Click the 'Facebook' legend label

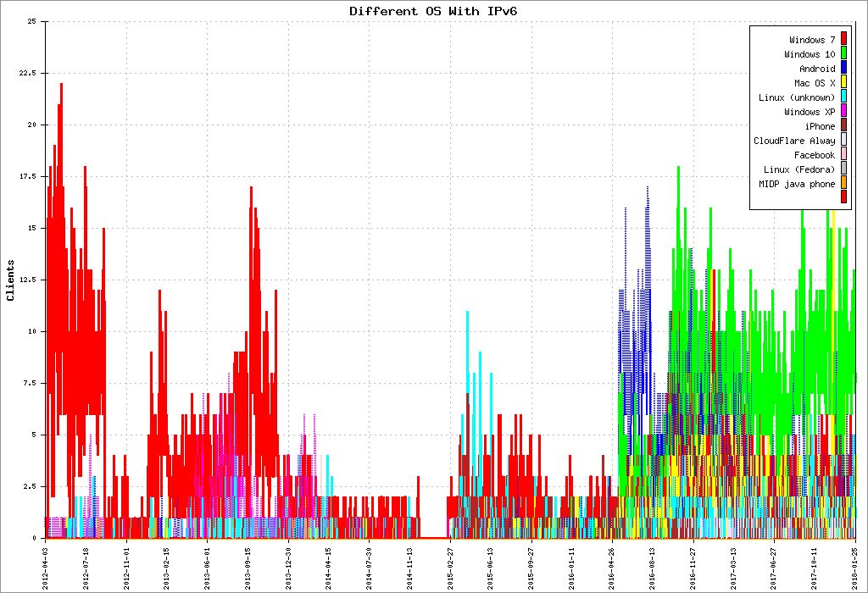(x=814, y=155)
